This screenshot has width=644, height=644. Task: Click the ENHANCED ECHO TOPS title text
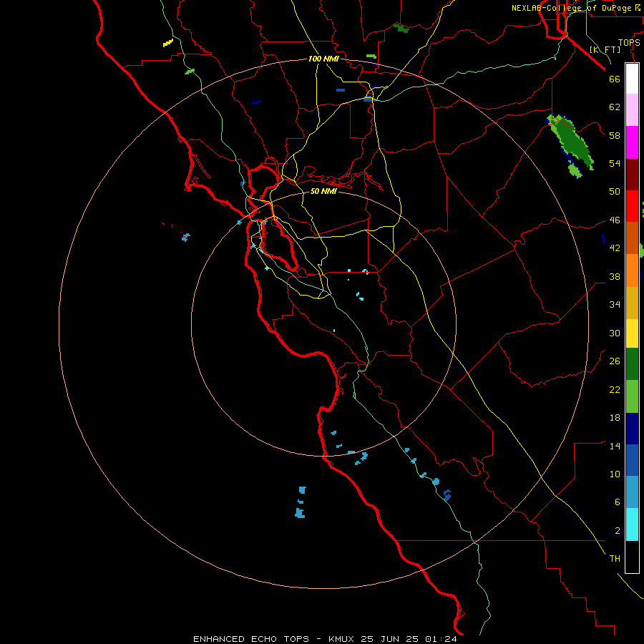pyautogui.click(x=251, y=639)
